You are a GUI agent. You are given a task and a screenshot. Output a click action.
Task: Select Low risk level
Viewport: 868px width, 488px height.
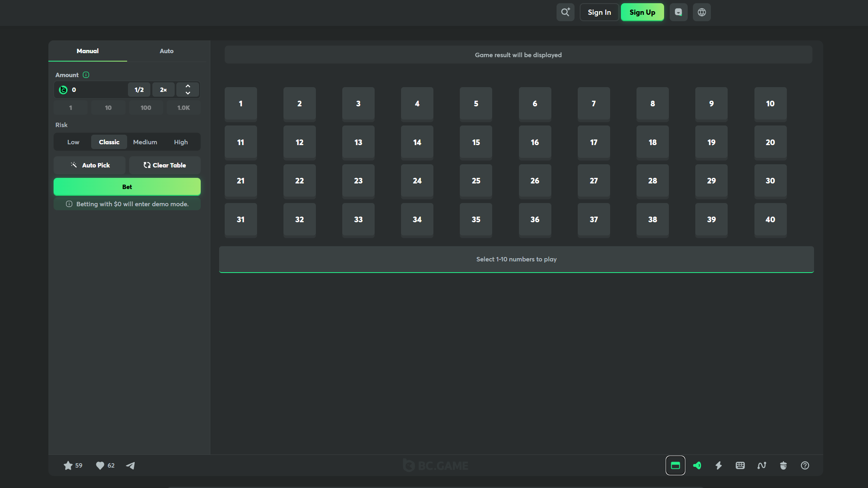pos(73,142)
